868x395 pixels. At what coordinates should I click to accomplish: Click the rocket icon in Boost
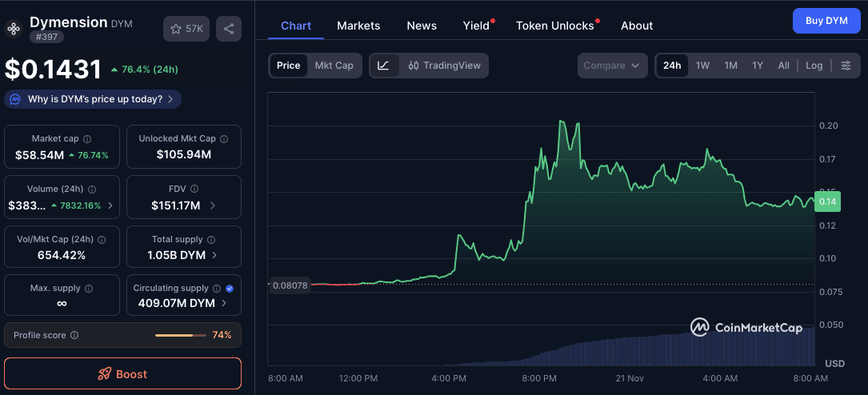[104, 374]
